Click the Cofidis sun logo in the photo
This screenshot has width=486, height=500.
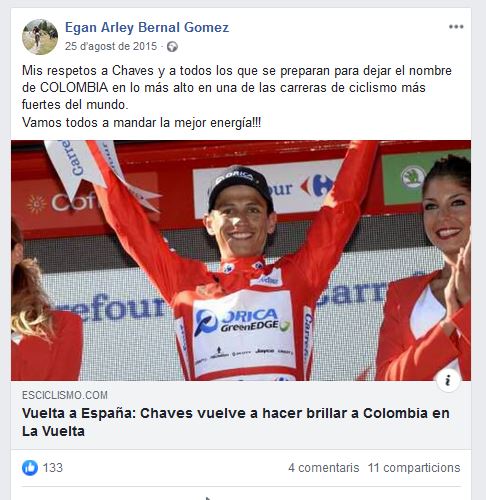point(36,204)
